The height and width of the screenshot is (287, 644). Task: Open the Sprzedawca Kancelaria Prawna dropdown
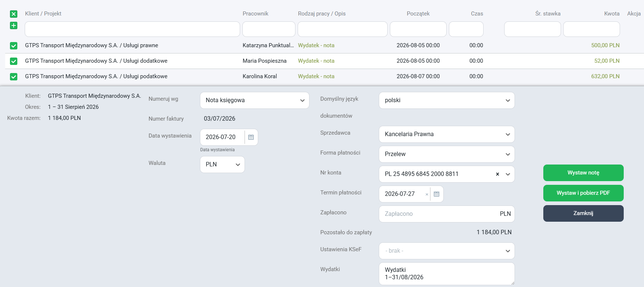click(x=447, y=134)
